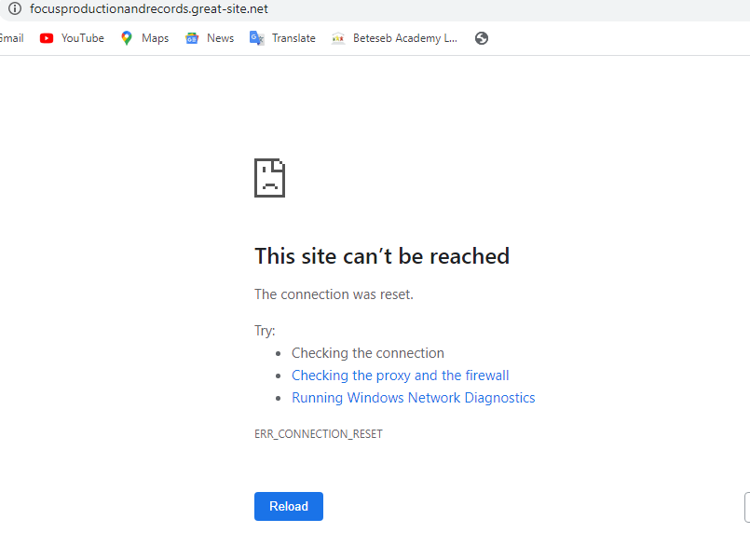Click the Google Translate bookmark icon
750x560 pixels.
tap(256, 38)
